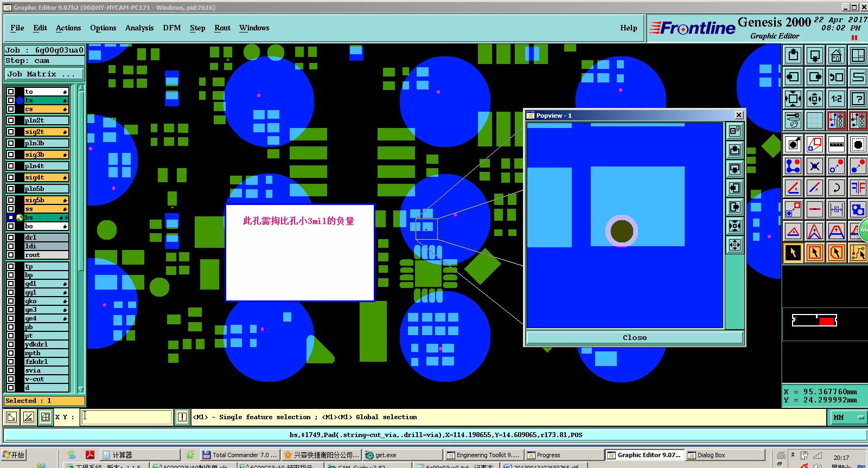Toggle the checkbox for layer ts
The height and width of the screenshot is (468, 868).
coord(11,100)
